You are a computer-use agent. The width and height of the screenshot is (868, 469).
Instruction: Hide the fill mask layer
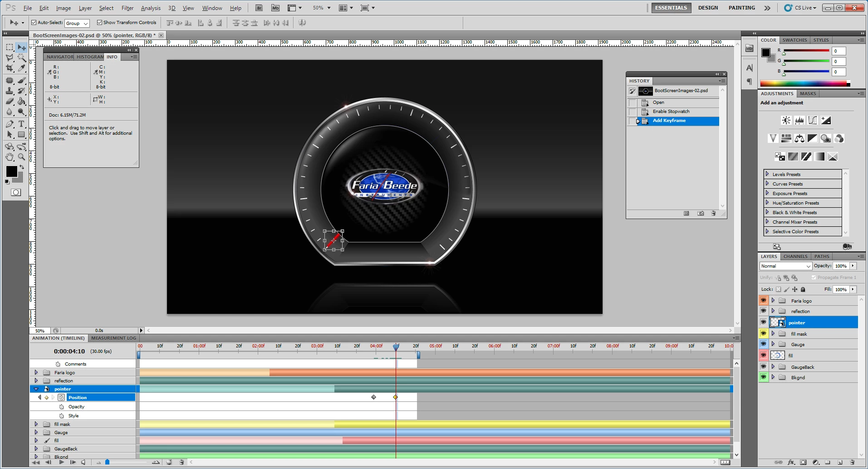click(763, 333)
